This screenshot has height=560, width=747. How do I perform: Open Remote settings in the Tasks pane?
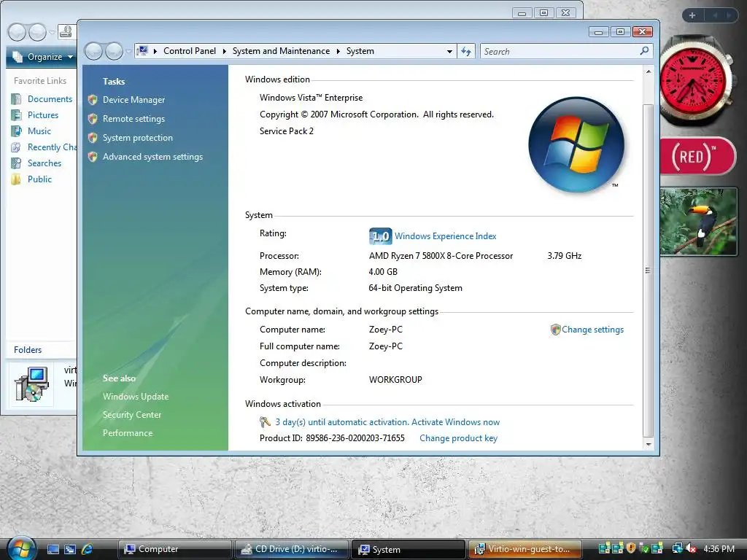(x=133, y=119)
